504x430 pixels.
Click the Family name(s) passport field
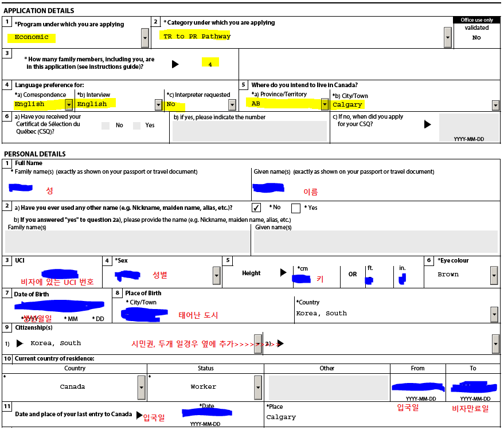click(127, 187)
